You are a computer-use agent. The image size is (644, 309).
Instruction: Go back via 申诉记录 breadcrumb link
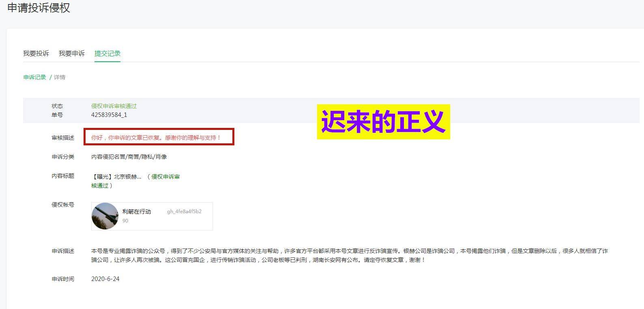(34, 77)
